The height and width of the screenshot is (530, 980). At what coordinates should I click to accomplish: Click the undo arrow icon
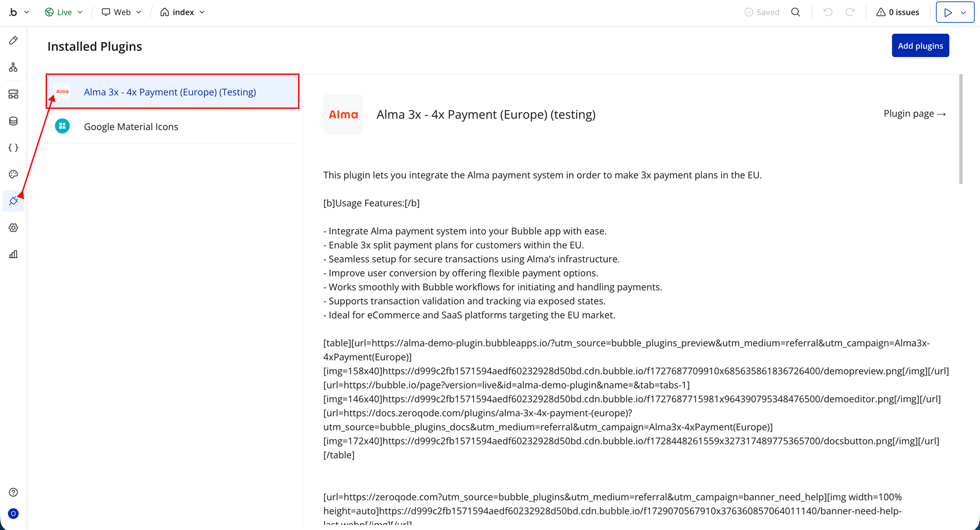point(828,12)
